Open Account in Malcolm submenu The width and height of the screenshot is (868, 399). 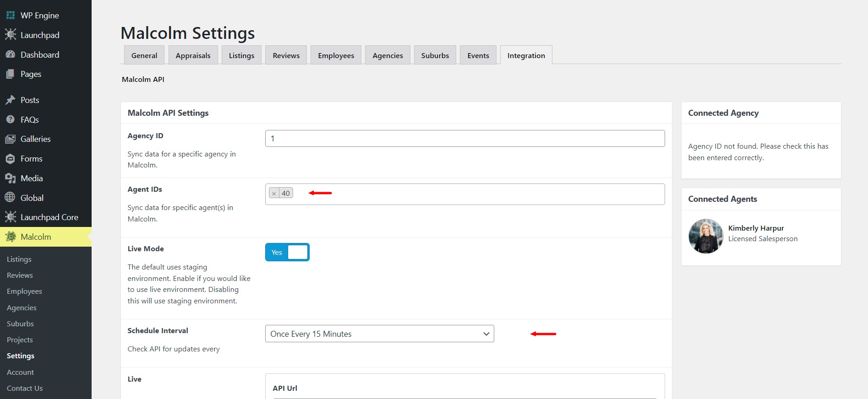point(20,372)
